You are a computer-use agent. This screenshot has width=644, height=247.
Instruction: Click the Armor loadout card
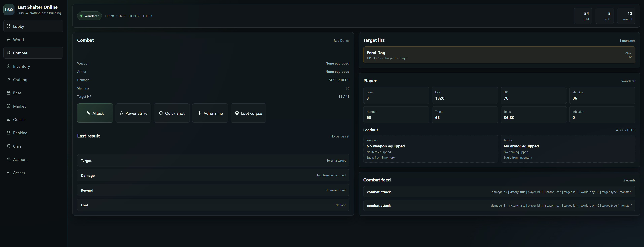(x=568, y=149)
